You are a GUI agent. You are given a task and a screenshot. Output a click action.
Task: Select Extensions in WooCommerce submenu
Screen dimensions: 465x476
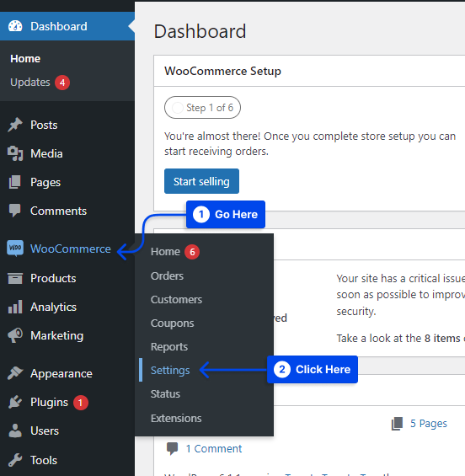click(176, 418)
